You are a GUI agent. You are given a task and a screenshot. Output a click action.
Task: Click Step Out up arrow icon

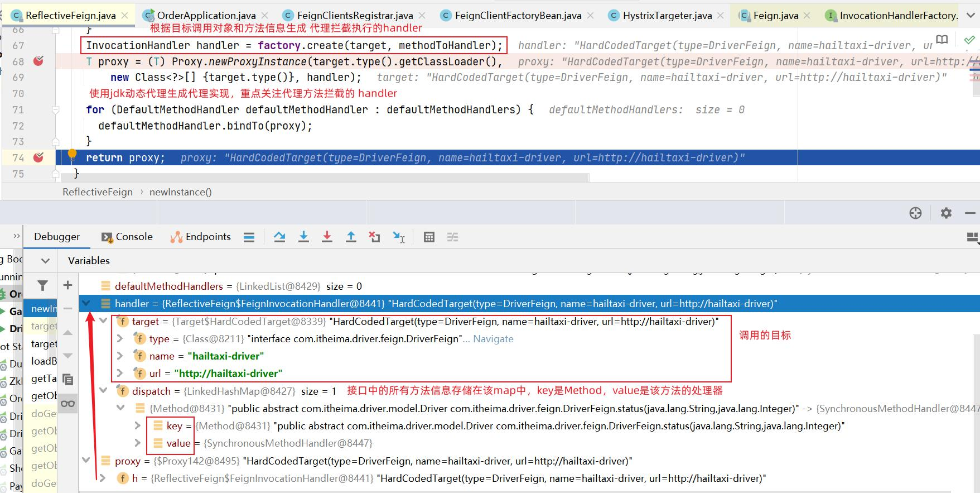tap(351, 237)
